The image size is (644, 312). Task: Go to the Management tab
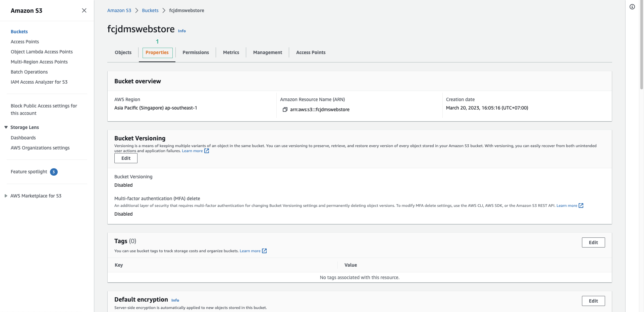[268, 52]
